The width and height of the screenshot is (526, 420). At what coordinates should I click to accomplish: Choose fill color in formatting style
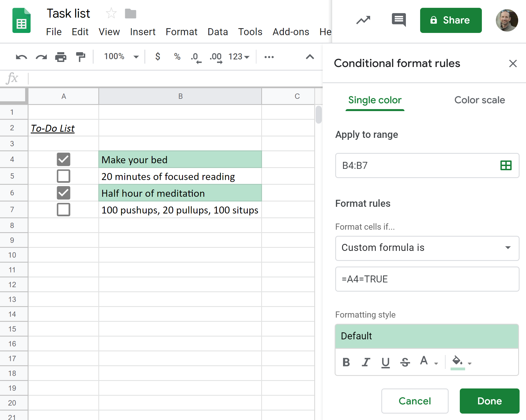pyautogui.click(x=458, y=362)
